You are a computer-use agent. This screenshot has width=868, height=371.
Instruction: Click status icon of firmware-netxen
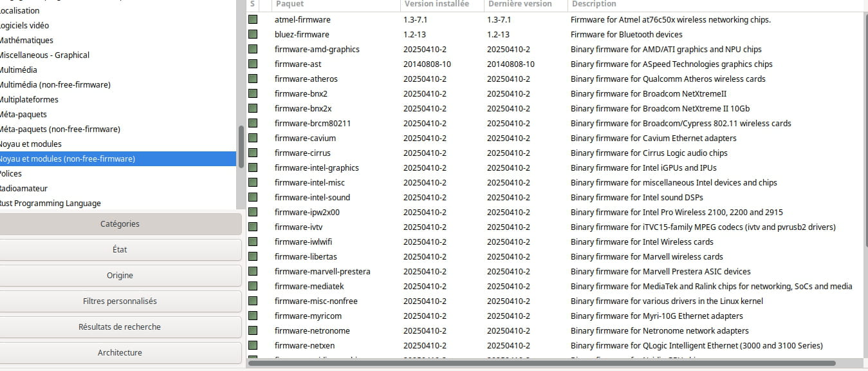click(x=253, y=346)
